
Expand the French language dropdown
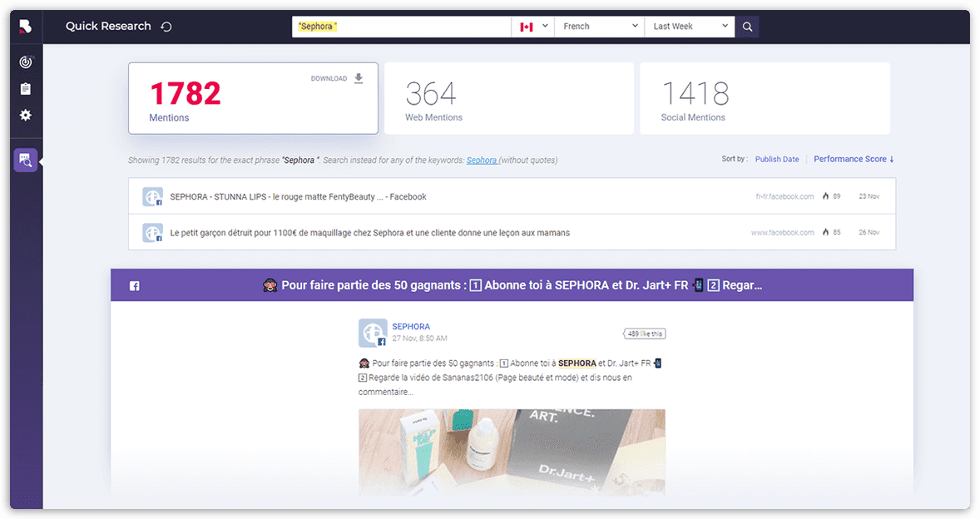point(598,26)
